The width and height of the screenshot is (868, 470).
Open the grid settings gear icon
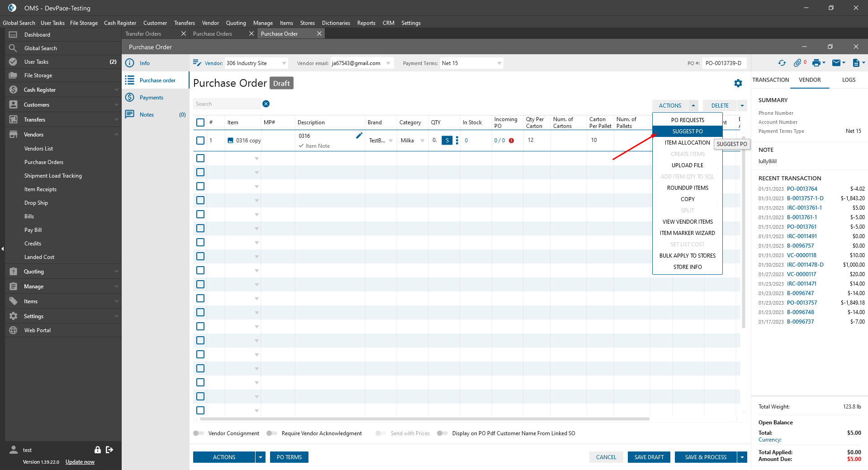point(738,83)
